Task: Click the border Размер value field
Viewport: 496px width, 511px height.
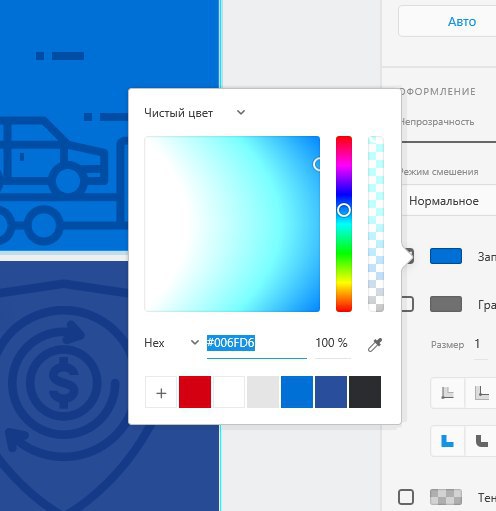Action: point(480,344)
